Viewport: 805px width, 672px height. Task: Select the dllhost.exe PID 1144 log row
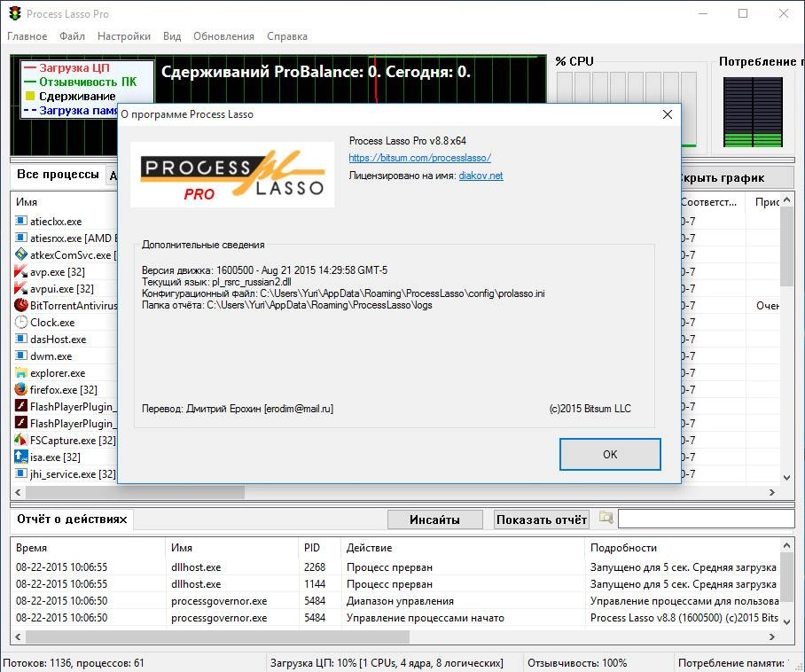395,584
